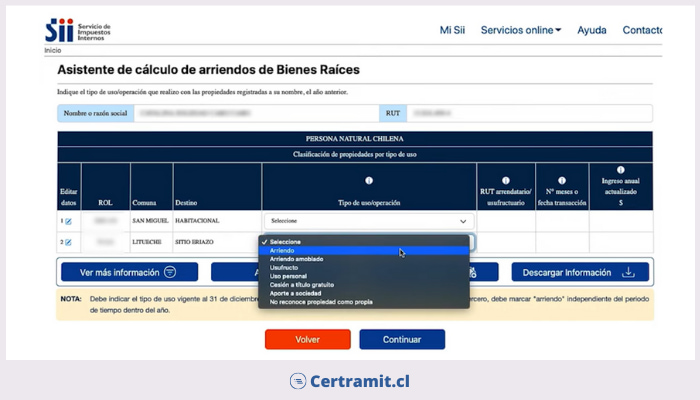Click the Certramit.cl logo icon
700x400 pixels.
(x=298, y=381)
